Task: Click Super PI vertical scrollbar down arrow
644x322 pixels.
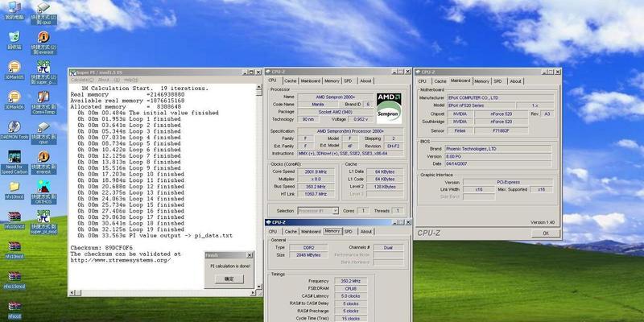Action: point(258,287)
